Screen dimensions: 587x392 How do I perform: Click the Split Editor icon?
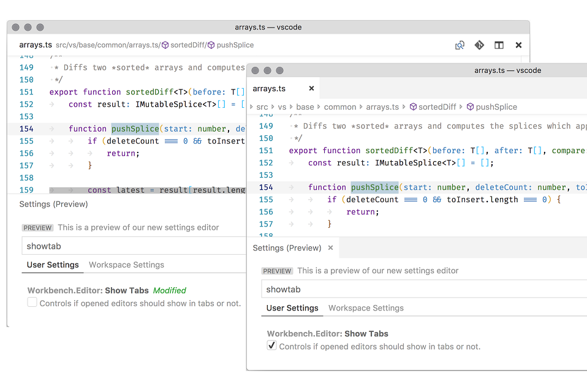[499, 45]
